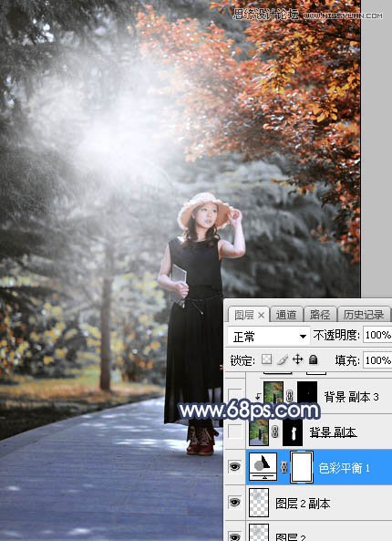
Task: Click the clipping mask arrow on 背景 副本 3
Action: coord(258,397)
